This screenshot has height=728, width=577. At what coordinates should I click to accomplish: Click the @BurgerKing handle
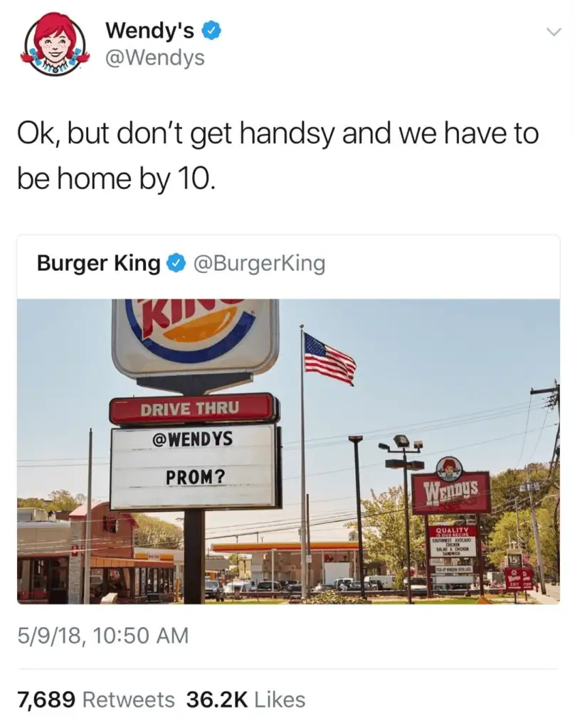click(x=259, y=263)
